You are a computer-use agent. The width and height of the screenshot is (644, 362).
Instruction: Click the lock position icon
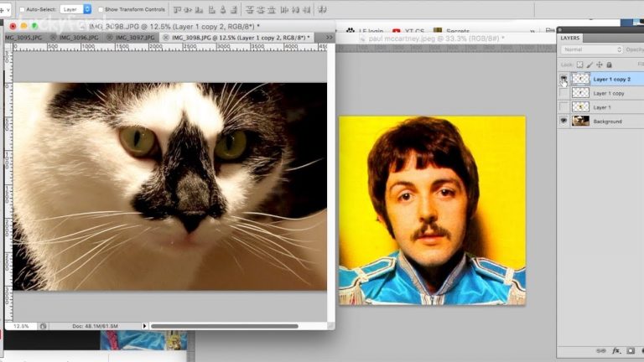pyautogui.click(x=599, y=65)
